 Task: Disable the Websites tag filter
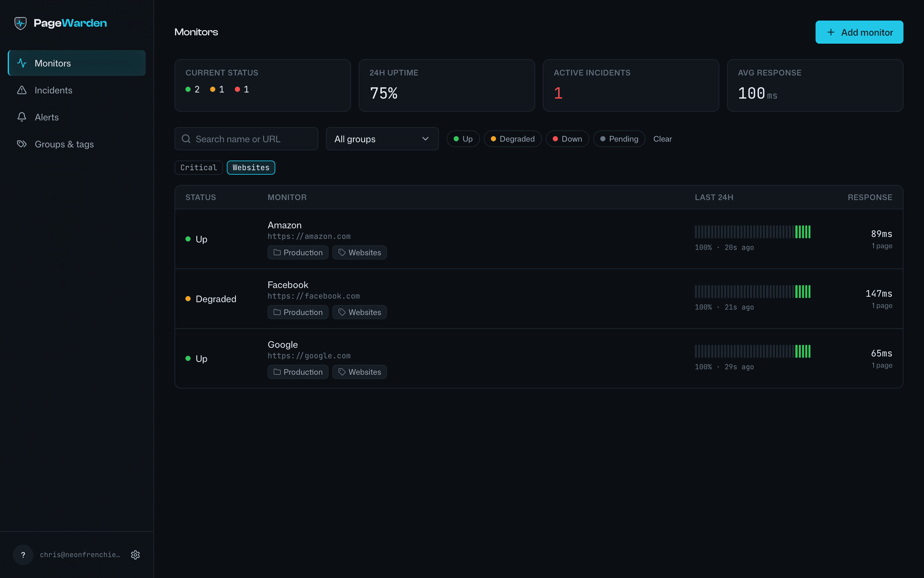pos(251,167)
